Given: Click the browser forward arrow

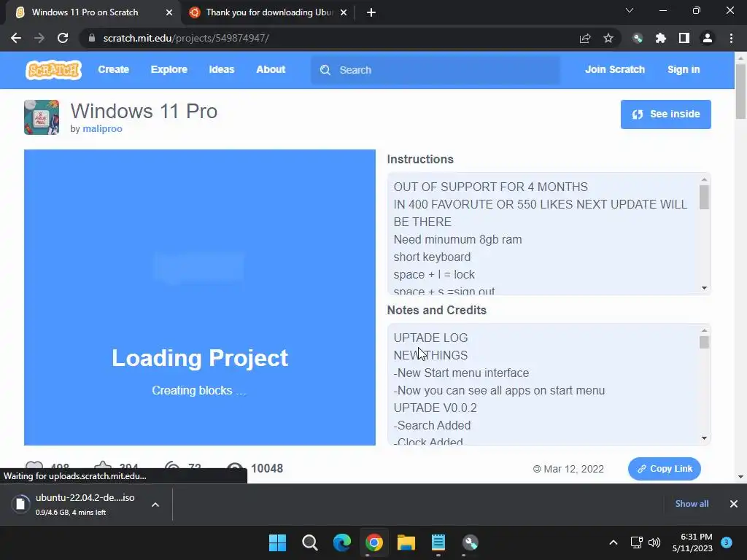Looking at the screenshot, I should click(39, 38).
